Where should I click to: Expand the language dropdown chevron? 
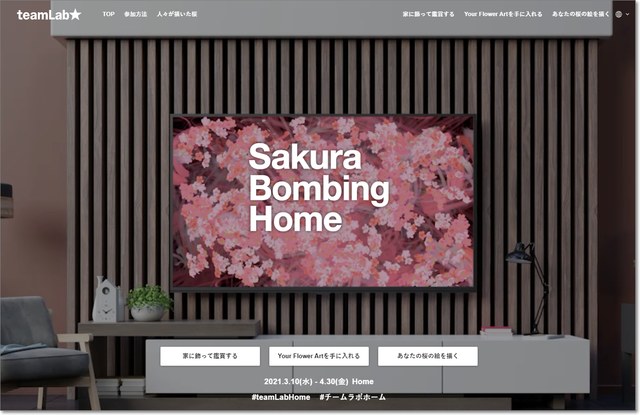coord(628,15)
